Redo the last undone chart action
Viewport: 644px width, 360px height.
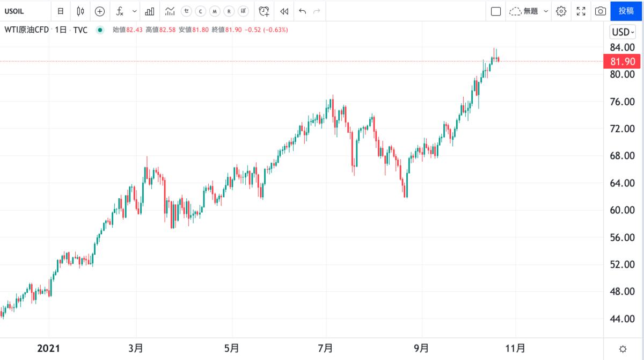pos(317,11)
